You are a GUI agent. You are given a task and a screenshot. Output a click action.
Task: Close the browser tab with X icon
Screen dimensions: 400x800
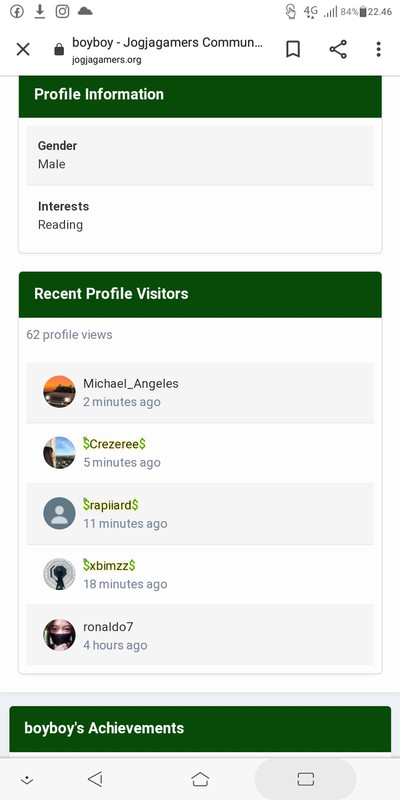coord(23,49)
